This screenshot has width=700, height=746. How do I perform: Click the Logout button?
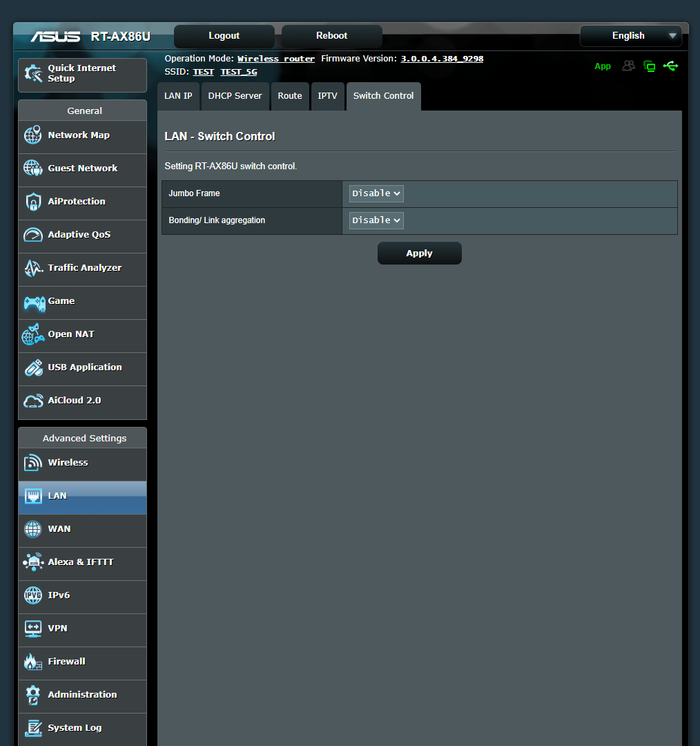point(224,36)
